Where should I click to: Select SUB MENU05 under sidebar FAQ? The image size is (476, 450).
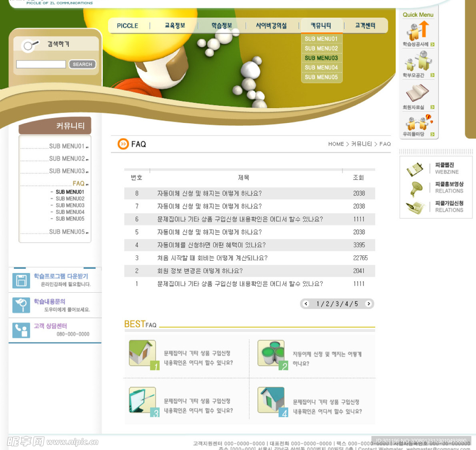pyautogui.click(x=70, y=219)
